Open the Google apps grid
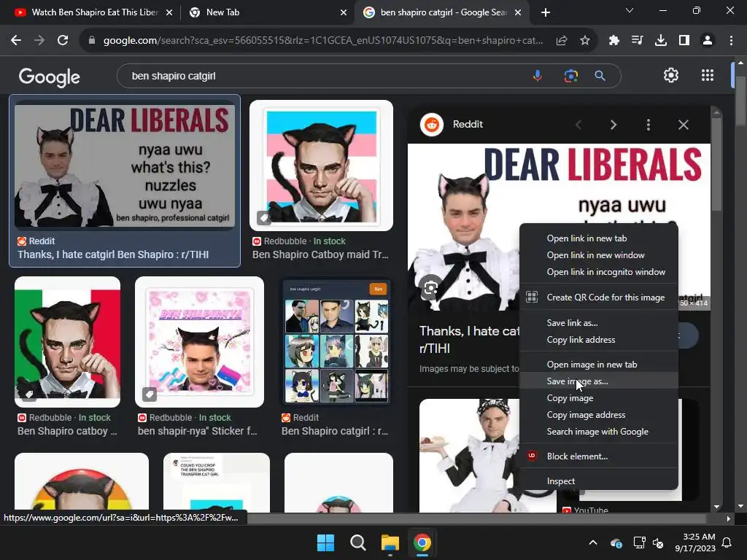 708,75
